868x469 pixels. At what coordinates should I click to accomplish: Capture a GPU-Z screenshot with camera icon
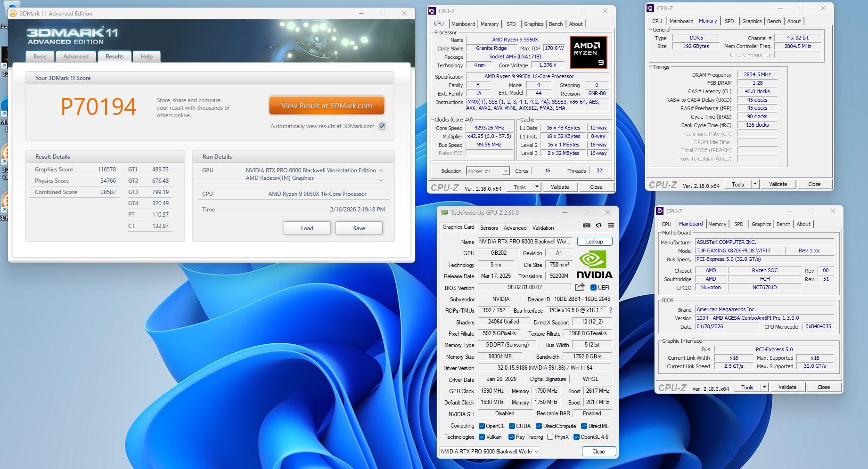[x=586, y=225]
